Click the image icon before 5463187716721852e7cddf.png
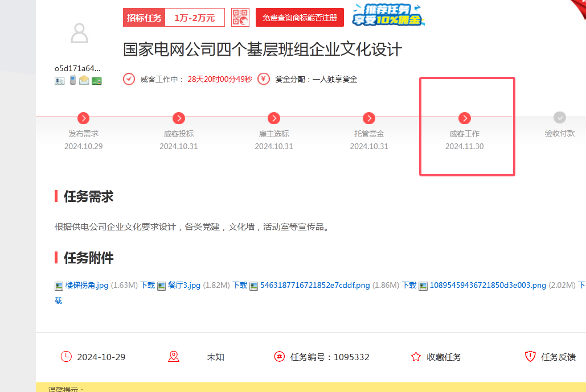This screenshot has width=586, height=392. click(x=254, y=286)
